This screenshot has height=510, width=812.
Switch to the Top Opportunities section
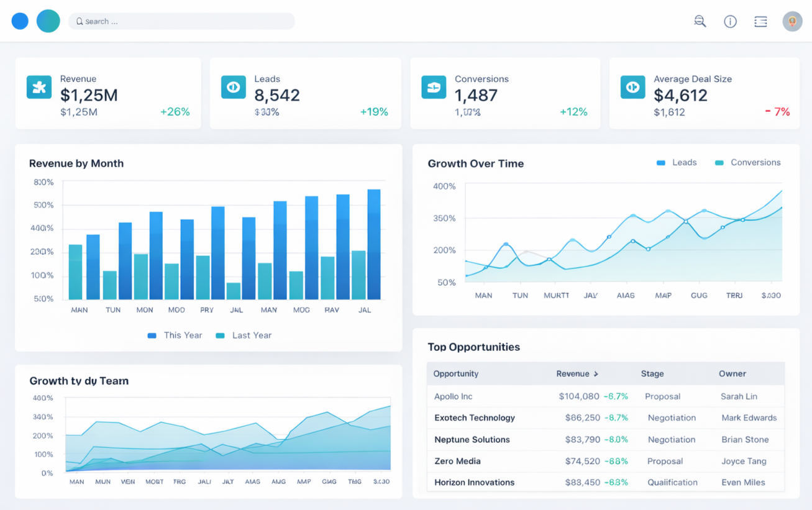[x=474, y=347]
